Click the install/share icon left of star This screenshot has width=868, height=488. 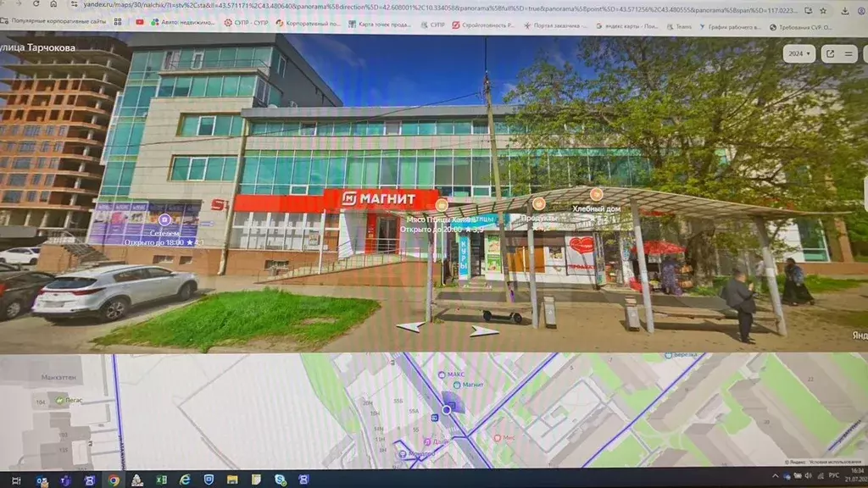[x=808, y=10]
